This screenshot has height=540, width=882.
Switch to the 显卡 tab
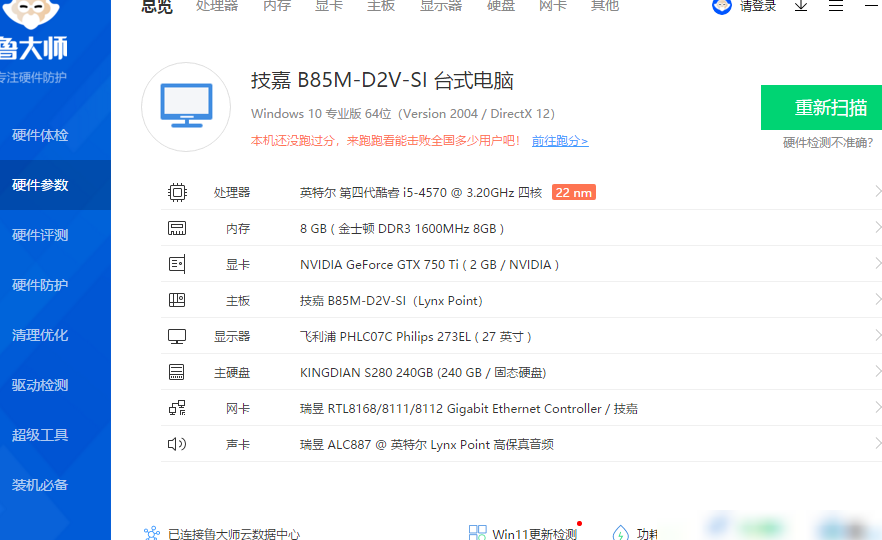point(329,6)
